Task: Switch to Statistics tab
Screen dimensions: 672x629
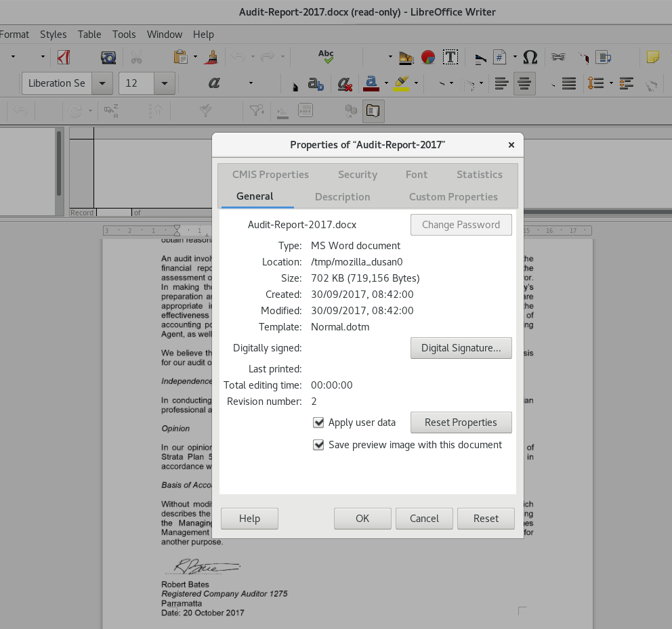Action: 479,175
